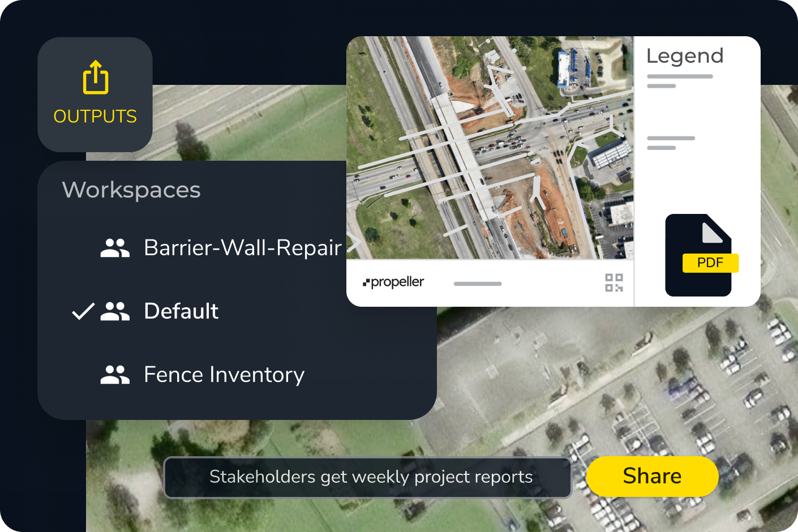Viewport: 798px width, 532px height.
Task: Open the OUTPUTS text label
Action: click(95, 117)
